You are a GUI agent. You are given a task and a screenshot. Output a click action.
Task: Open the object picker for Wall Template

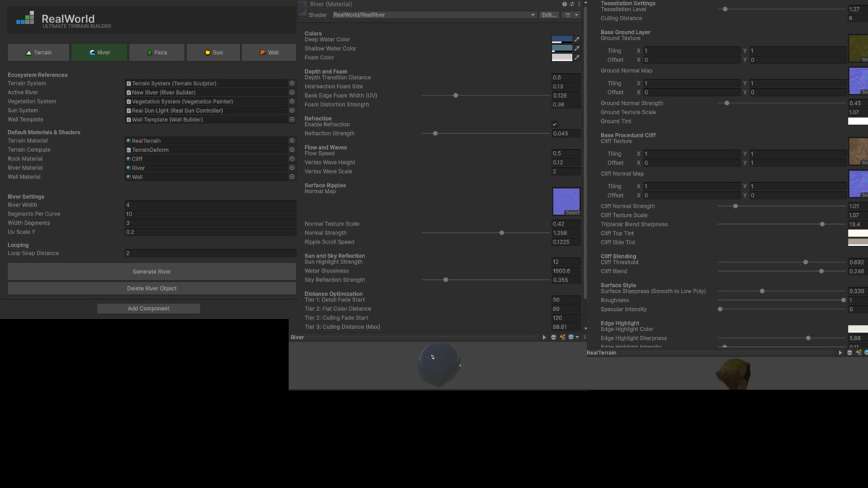(292, 119)
